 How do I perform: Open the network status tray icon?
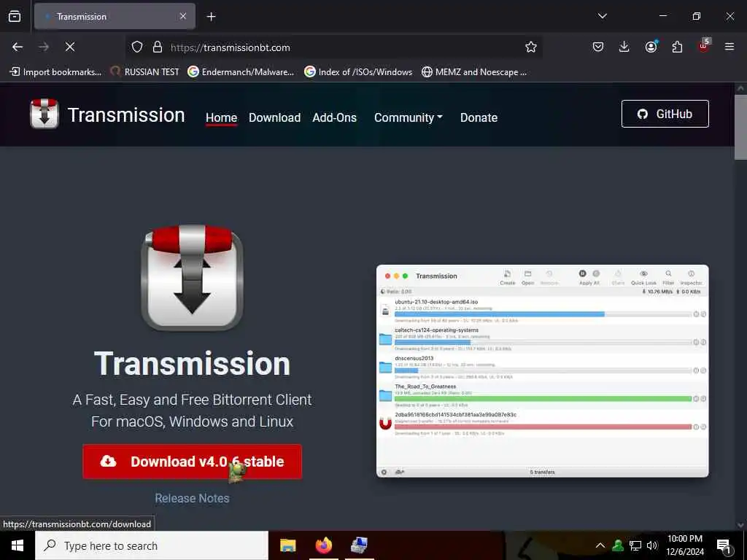click(x=635, y=545)
